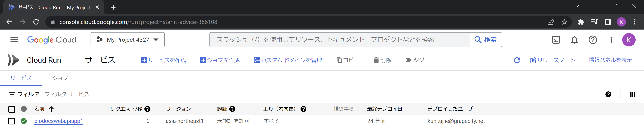
Task: Close the Cloud Run browser tab
Action: [x=97, y=7]
